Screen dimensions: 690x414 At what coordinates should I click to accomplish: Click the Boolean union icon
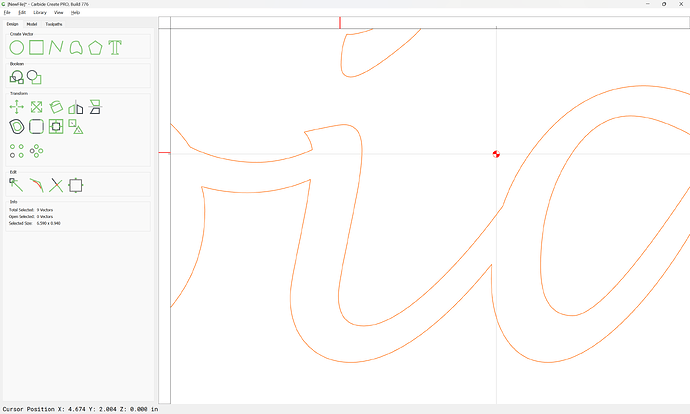17,76
